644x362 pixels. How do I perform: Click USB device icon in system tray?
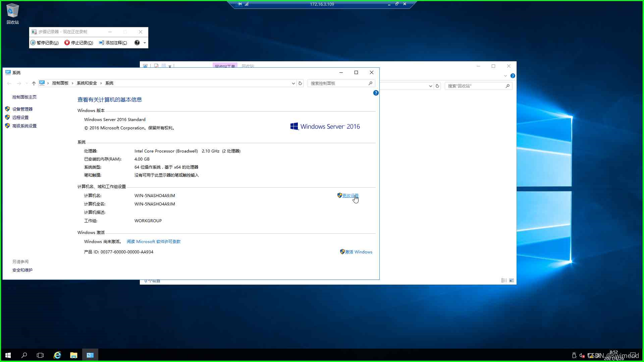pos(574,356)
